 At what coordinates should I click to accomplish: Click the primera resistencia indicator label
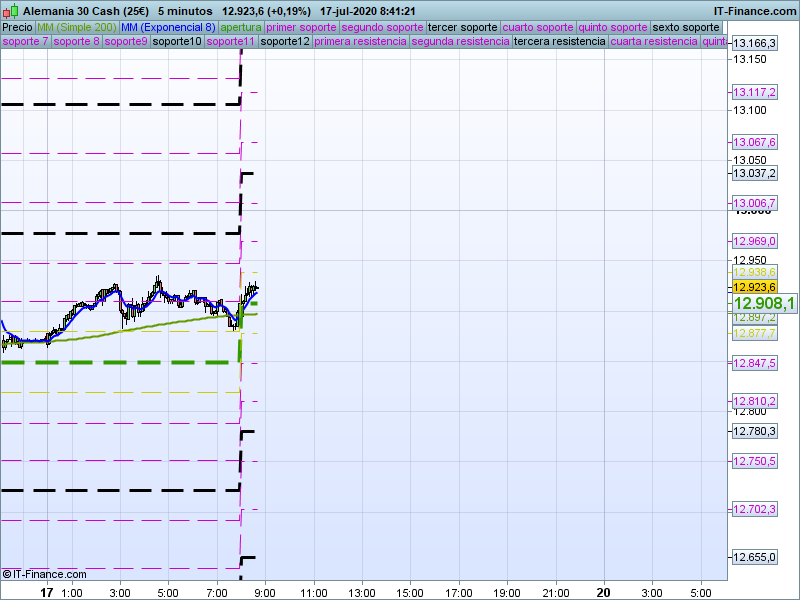[360, 42]
